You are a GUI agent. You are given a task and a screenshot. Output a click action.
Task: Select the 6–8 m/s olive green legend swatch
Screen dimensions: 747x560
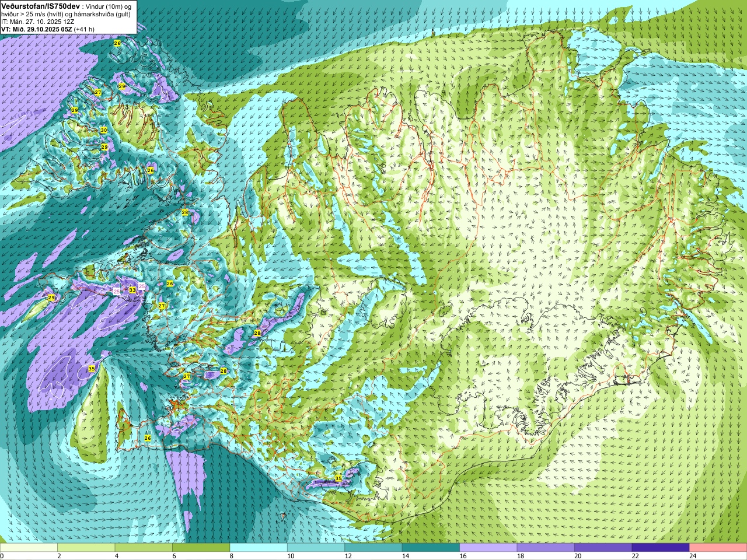[x=201, y=548]
